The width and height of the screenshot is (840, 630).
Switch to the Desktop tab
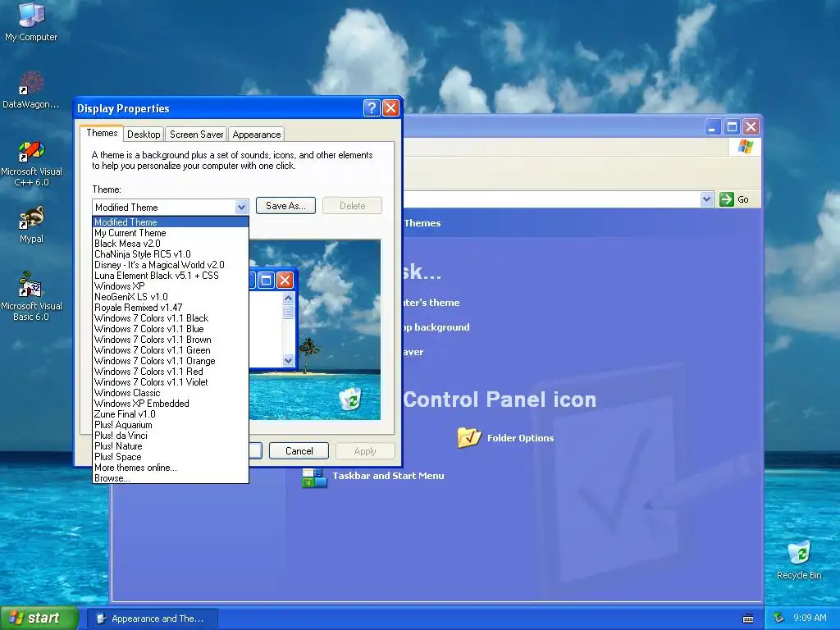point(144,134)
